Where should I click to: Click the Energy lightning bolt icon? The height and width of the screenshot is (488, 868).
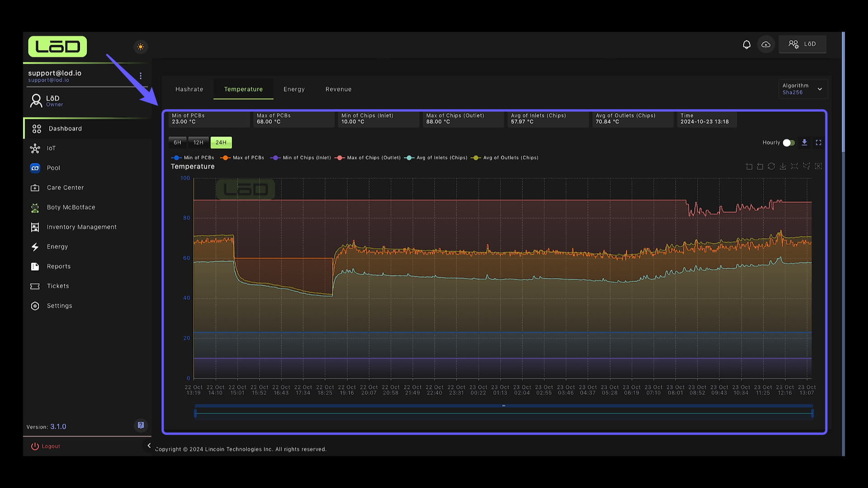point(35,247)
